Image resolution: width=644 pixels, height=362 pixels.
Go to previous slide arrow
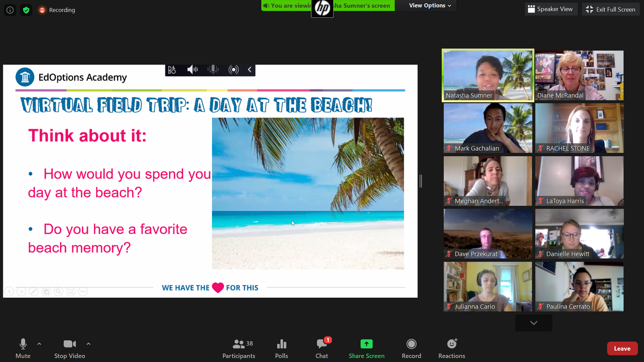[x=9, y=292]
